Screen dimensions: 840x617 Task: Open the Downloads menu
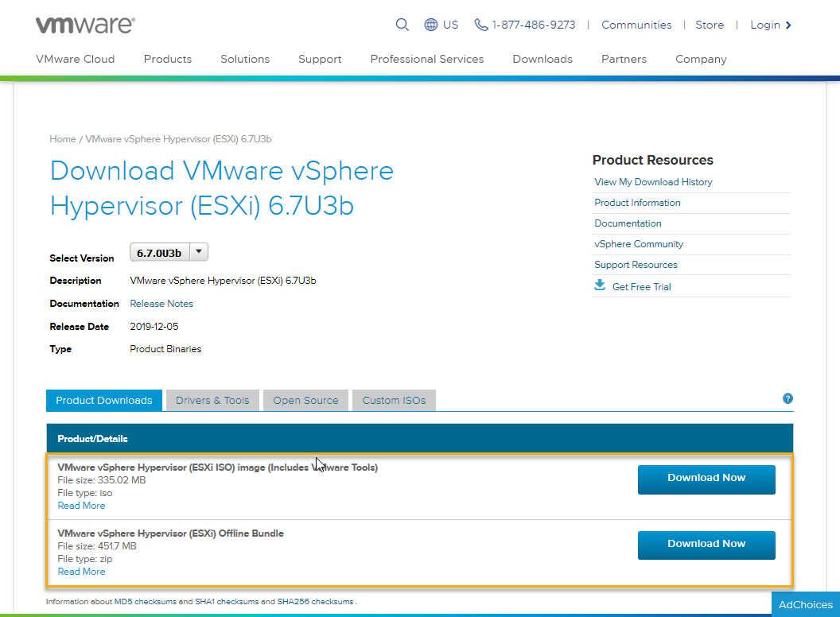[542, 59]
